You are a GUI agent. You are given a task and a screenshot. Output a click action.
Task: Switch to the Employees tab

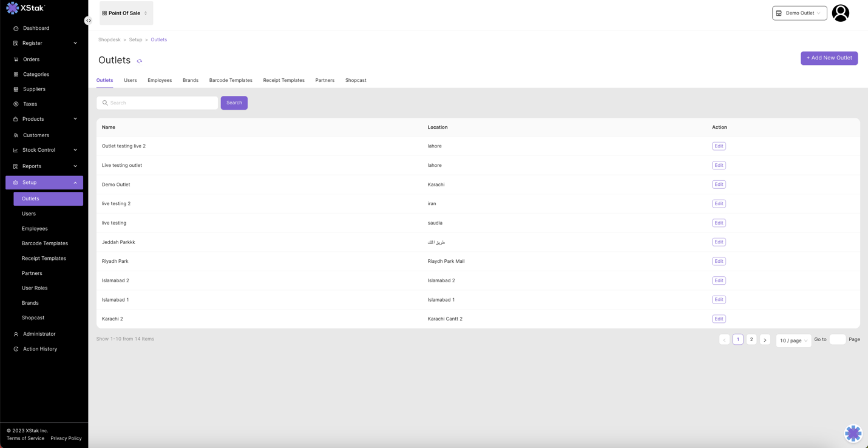(x=160, y=80)
